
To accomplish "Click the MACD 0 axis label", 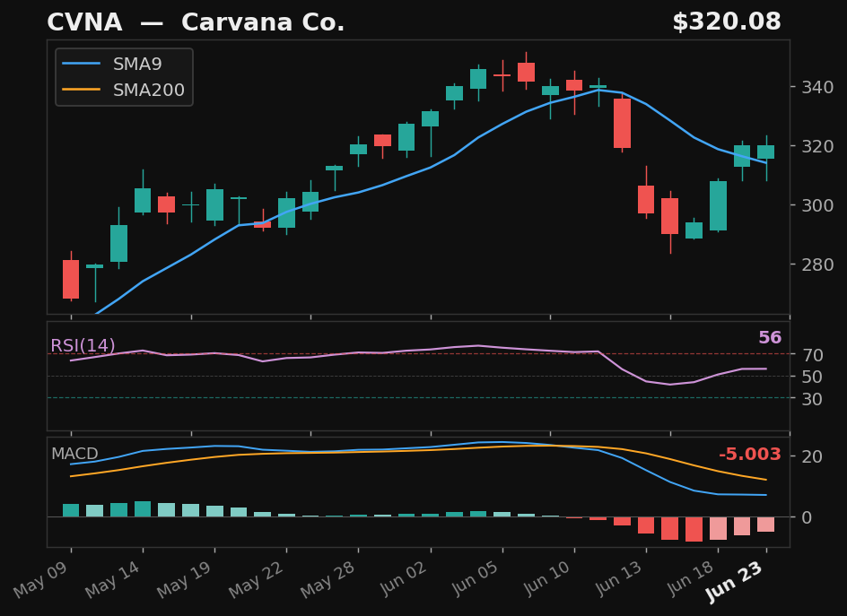I will coord(807,517).
